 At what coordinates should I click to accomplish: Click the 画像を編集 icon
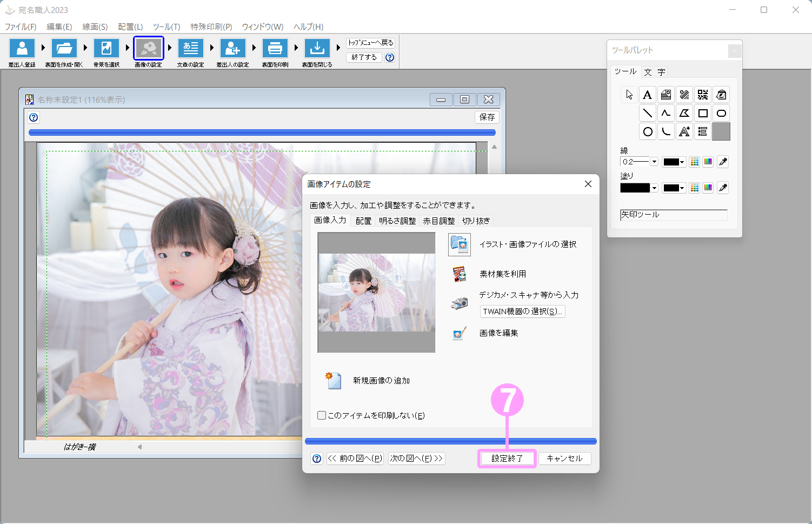[x=460, y=333]
